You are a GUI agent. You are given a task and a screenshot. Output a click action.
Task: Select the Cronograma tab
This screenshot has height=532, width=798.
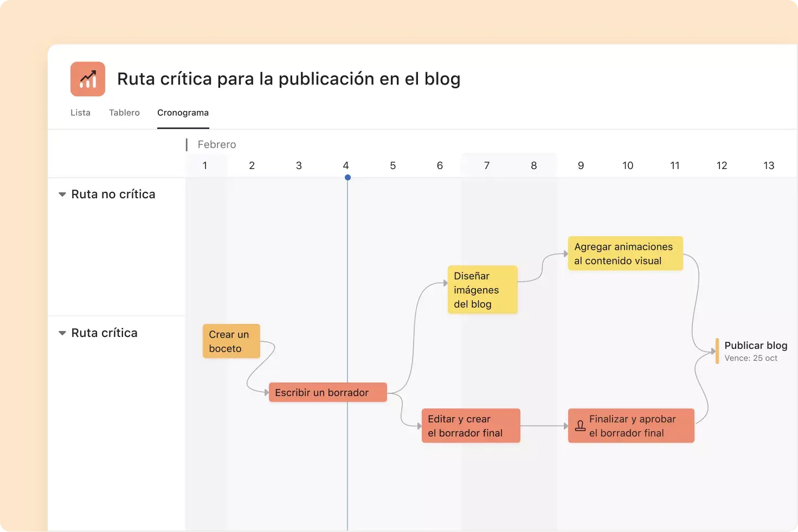pyautogui.click(x=183, y=113)
